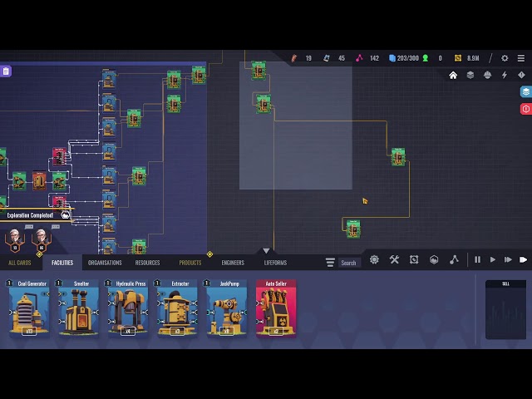The height and width of the screenshot is (399, 532).
Task: Switch to the Lifeforms tab
Action: click(x=275, y=263)
